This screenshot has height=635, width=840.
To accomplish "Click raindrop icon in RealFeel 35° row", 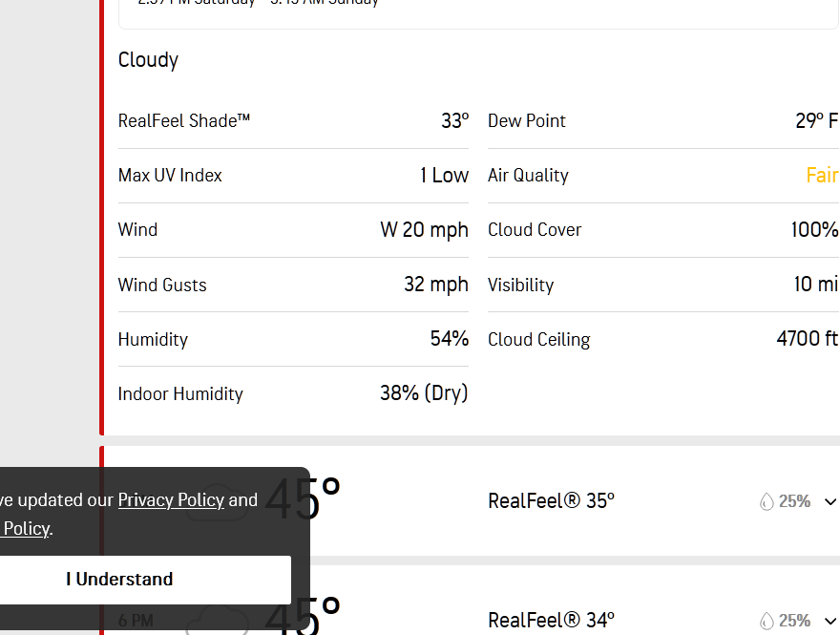I will (766, 501).
